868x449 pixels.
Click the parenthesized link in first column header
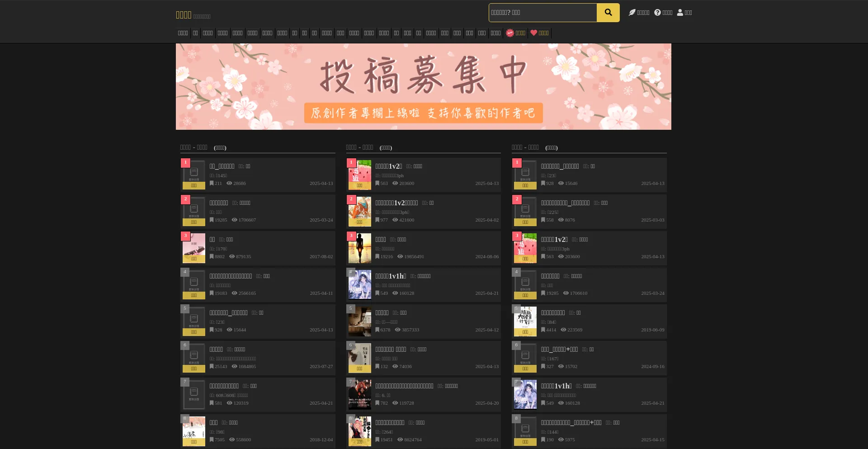[x=220, y=148]
